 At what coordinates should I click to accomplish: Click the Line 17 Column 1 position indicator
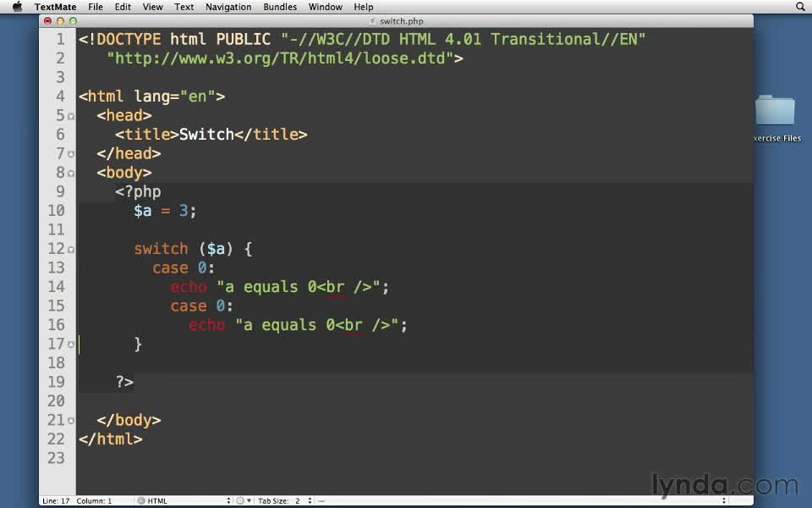tap(76, 500)
